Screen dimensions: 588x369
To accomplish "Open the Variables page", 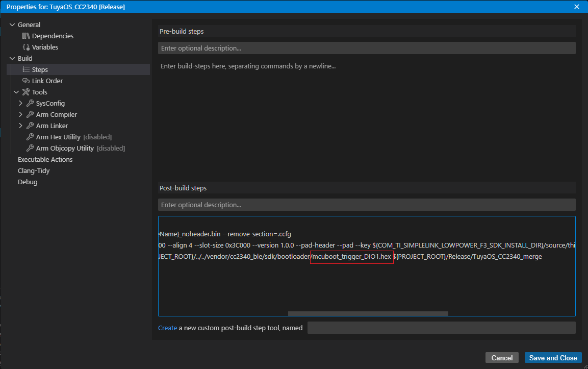I will pyautogui.click(x=45, y=47).
